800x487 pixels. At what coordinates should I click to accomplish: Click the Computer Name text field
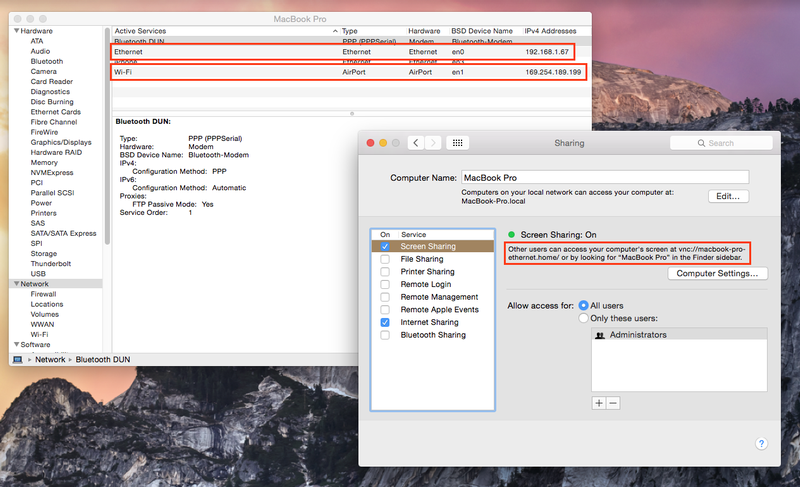(x=605, y=177)
